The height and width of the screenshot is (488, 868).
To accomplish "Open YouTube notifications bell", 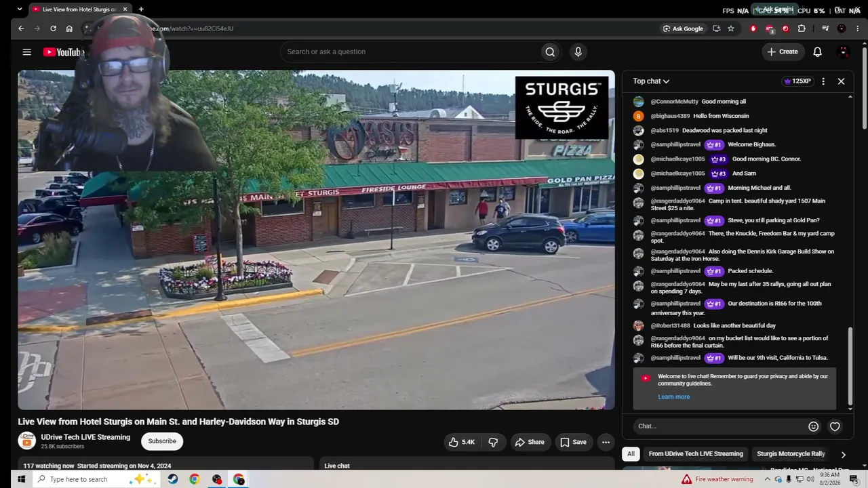I will click(x=817, y=52).
